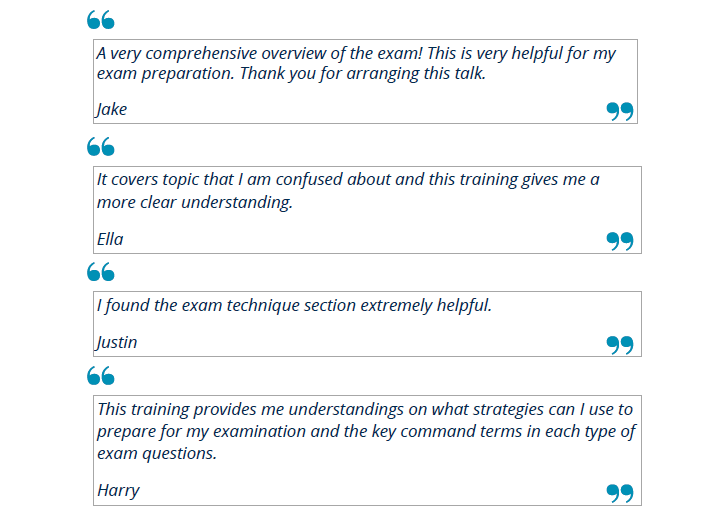Image resolution: width=726 pixels, height=520 pixels.
Task: Click the text 'A very comprehensive overview of the exam!'
Action: click(260, 54)
